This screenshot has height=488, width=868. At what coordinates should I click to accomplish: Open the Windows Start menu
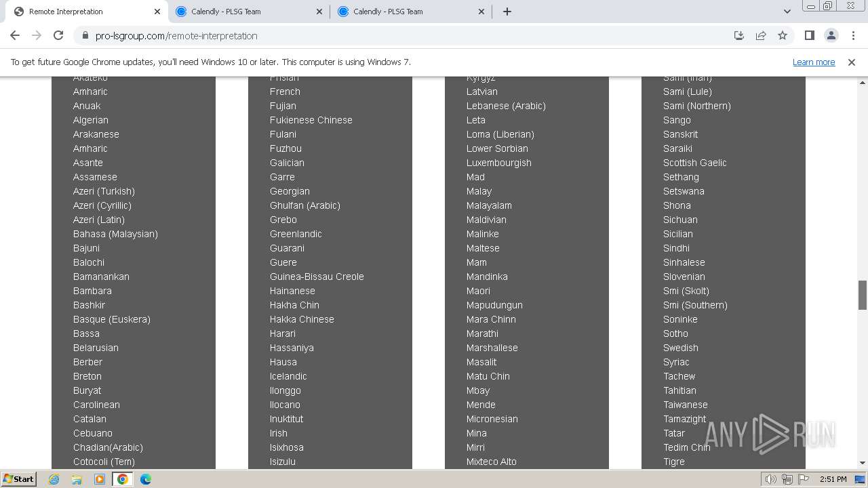pos(19,479)
